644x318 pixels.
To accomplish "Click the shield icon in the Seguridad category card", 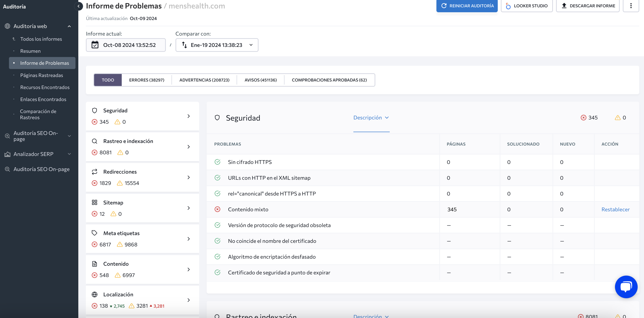I will [95, 110].
